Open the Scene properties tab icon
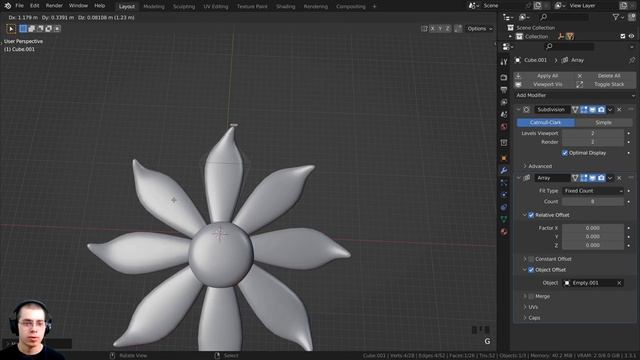 pos(504,114)
